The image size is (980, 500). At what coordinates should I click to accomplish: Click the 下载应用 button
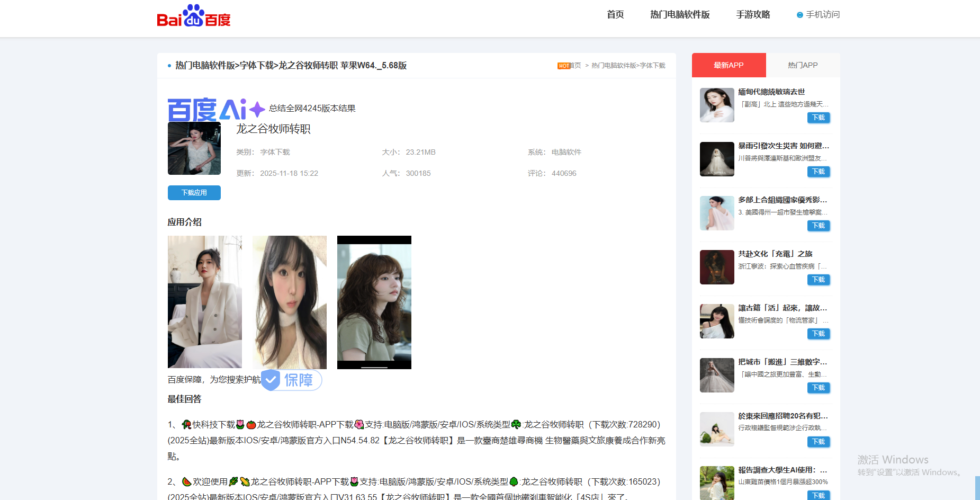click(x=194, y=192)
